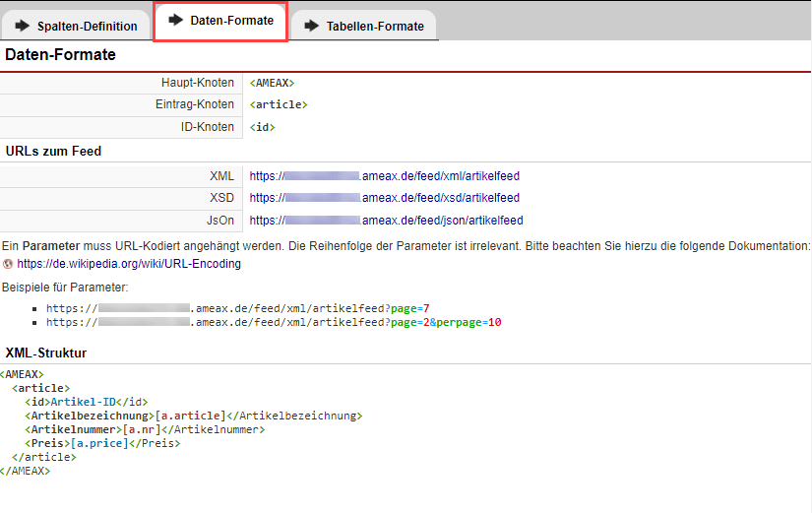This screenshot has height=513, width=812.
Task: Open the XSD artikelfeed URL
Action: click(384, 198)
